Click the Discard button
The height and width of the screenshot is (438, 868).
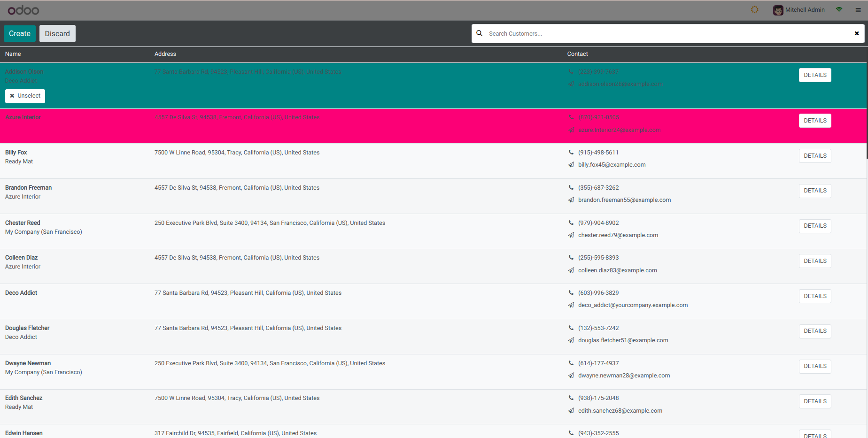click(57, 34)
